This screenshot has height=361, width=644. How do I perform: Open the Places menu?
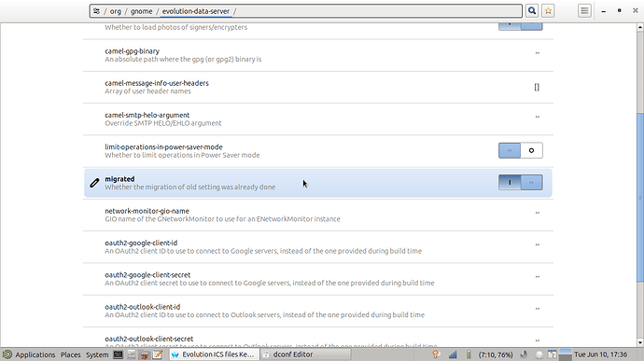[x=71, y=354]
